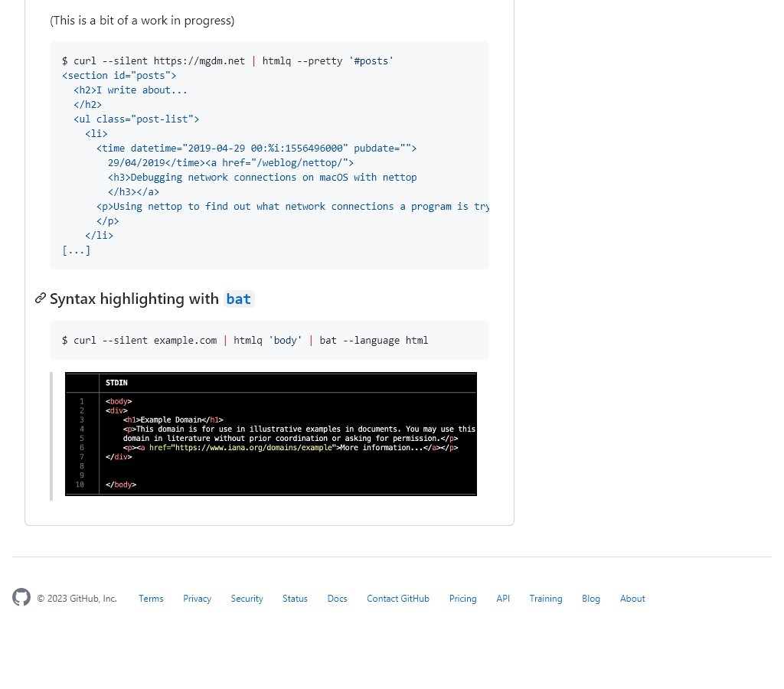Click the 'Syntax highlighting with' heading text
Viewport: 784px width, 689px height.
coord(134,299)
